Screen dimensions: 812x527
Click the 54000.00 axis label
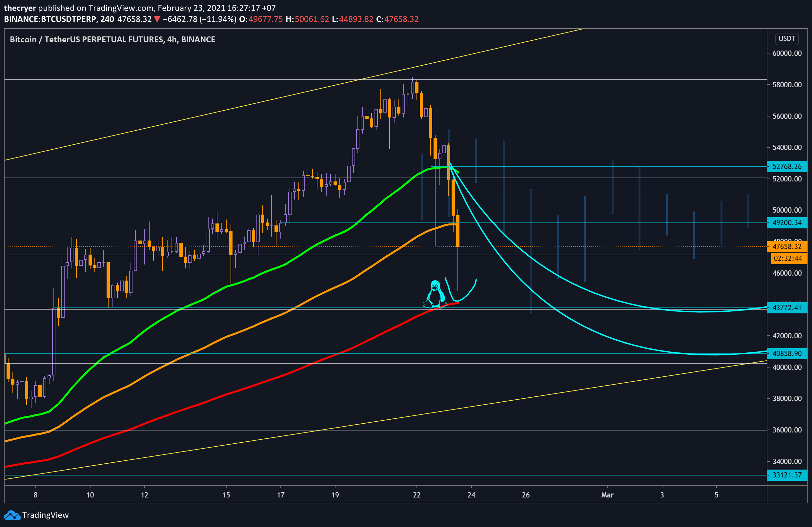pyautogui.click(x=787, y=147)
